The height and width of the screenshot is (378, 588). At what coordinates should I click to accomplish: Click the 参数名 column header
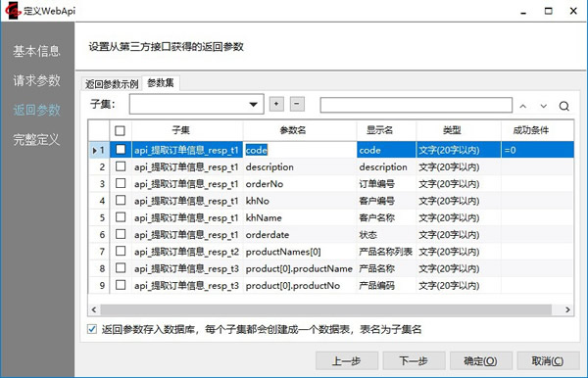300,130
